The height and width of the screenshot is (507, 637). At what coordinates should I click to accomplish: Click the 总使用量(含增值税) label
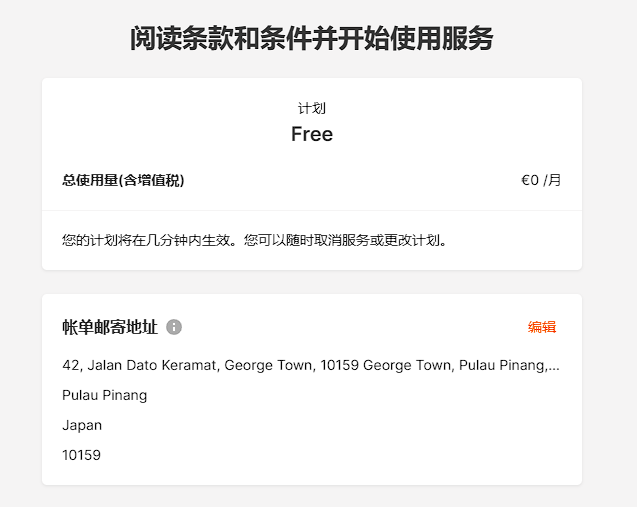(123, 180)
